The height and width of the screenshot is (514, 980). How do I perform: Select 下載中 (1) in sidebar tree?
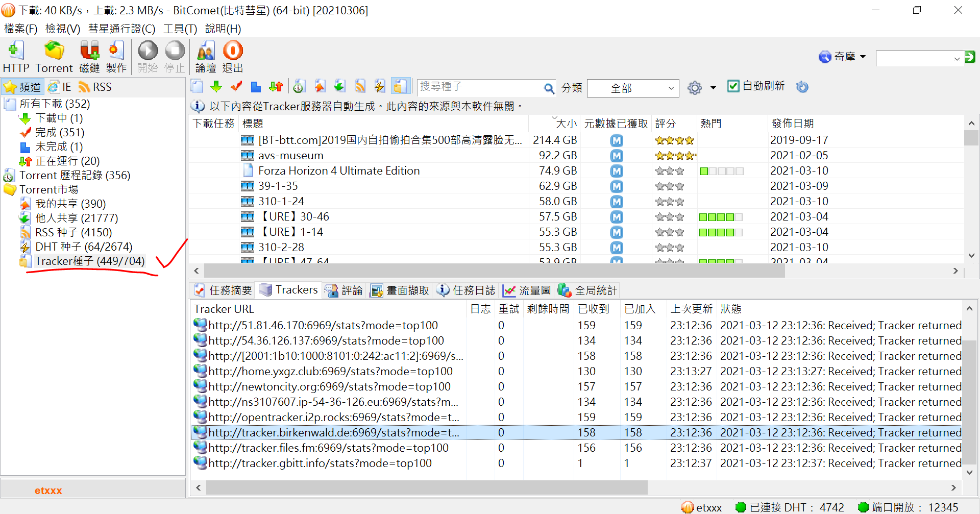pos(59,118)
